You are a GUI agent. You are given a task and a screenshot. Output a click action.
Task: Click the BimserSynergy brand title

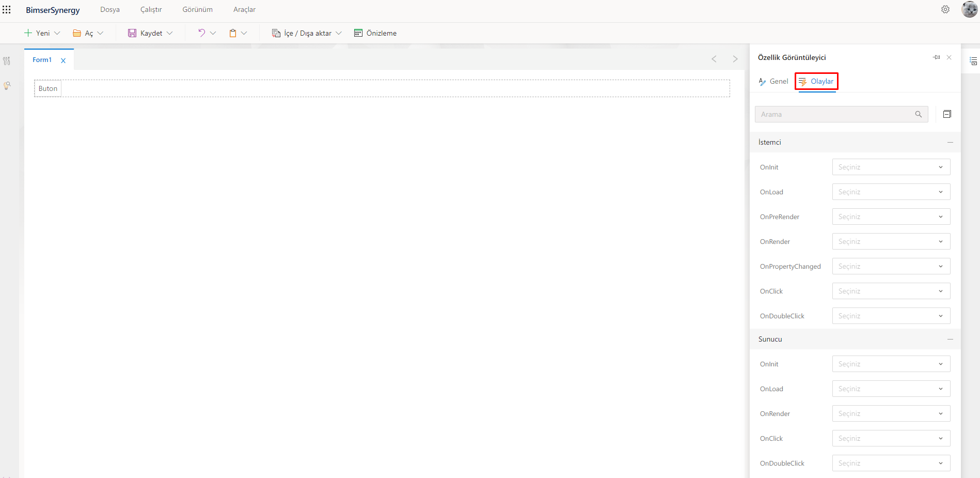[53, 10]
